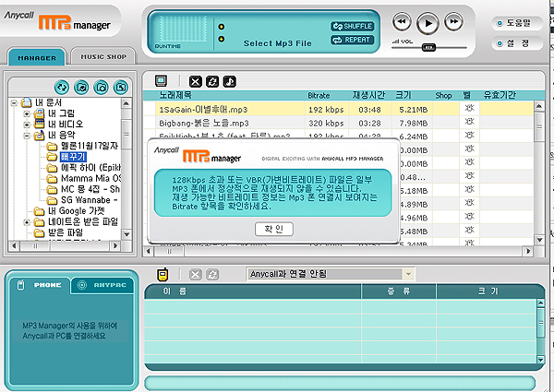Image resolution: width=554 pixels, height=392 pixels.
Task: Switch to the MUSIC SHOP tab
Action: coord(103,56)
